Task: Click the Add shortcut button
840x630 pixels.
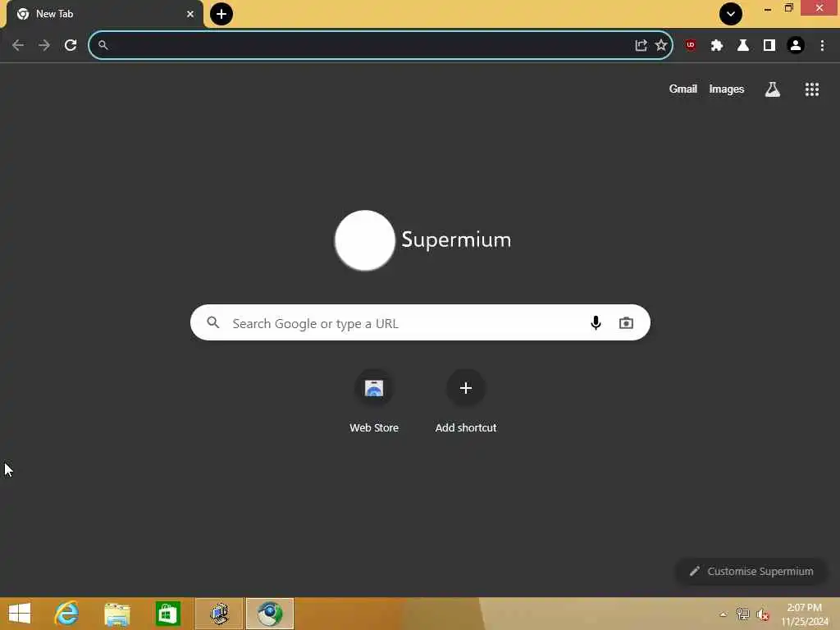Action: tap(466, 400)
